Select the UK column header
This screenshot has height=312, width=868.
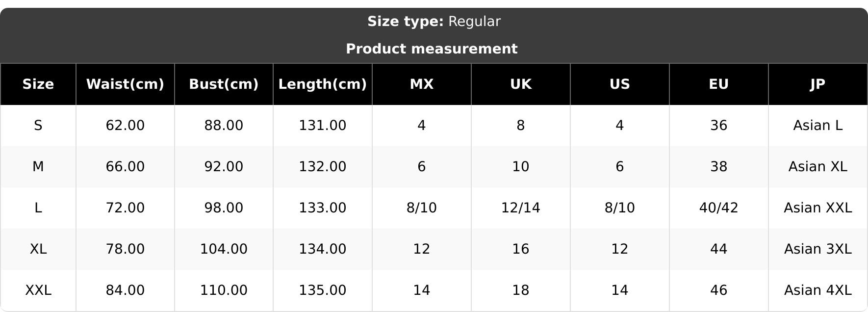(521, 84)
